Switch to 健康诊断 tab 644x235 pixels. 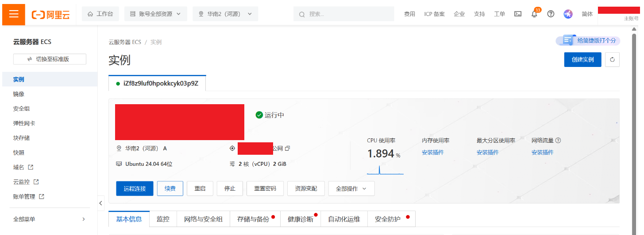point(301,219)
